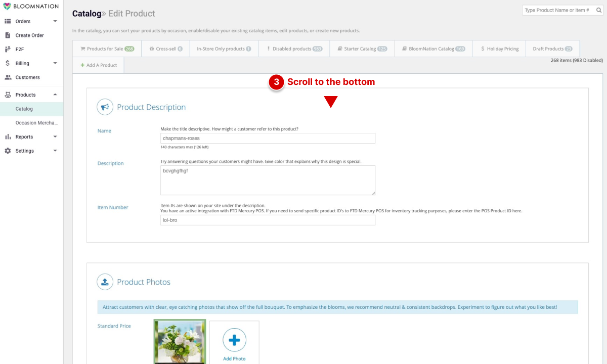Viewport: 607px width, 364px height.
Task: Select the standard price product photo thumbnail
Action: pyautogui.click(x=180, y=342)
